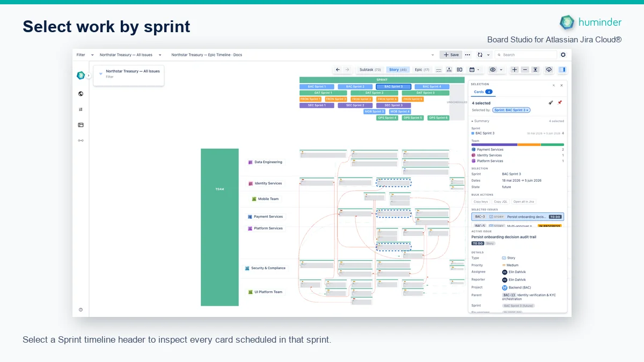Collapse the Selection panel with arrow icon

(x=554, y=85)
